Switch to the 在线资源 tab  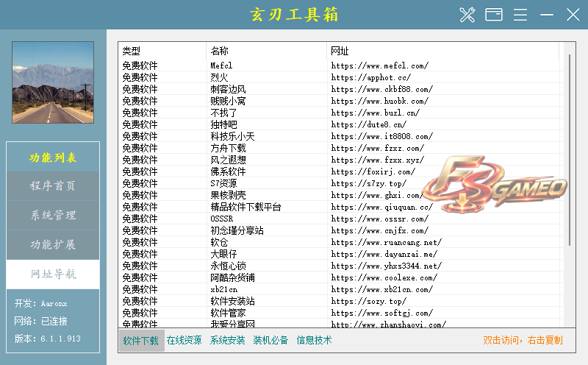pos(184,340)
